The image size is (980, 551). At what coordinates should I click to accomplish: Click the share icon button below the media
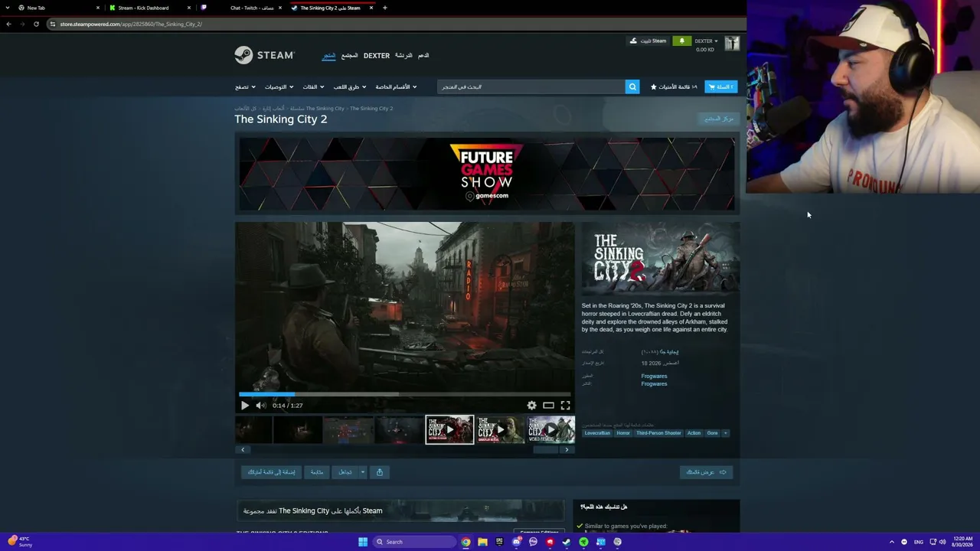(x=380, y=472)
